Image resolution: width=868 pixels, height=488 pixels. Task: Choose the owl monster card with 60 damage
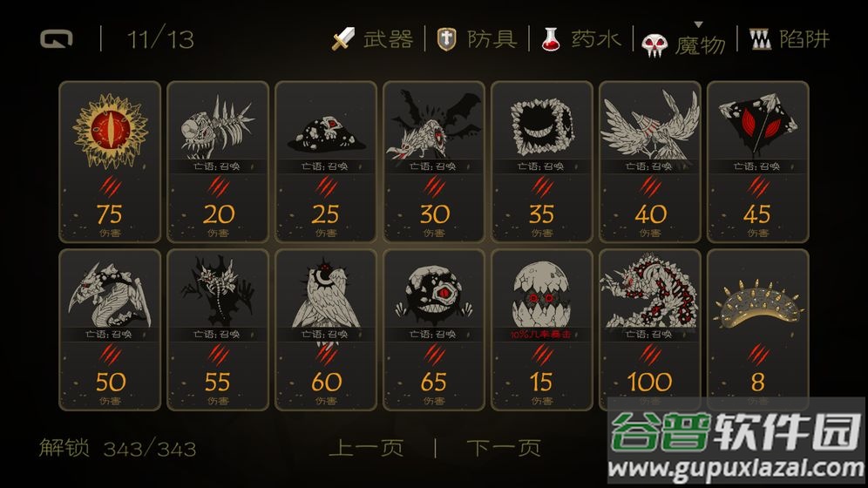326,329
